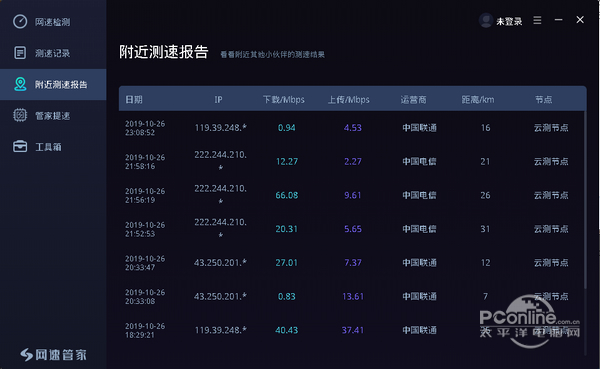Click the download value 12.27
This screenshot has width=600, height=369.
click(287, 162)
